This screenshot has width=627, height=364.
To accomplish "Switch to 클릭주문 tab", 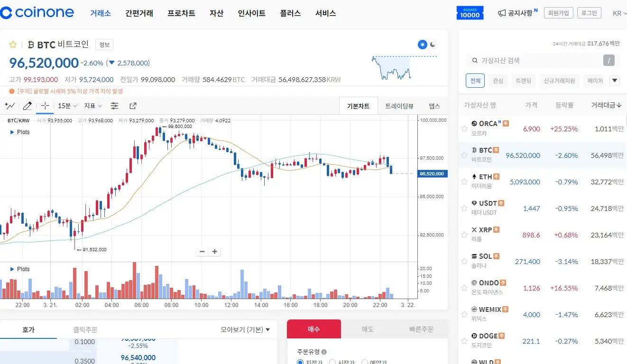I will [x=85, y=329].
